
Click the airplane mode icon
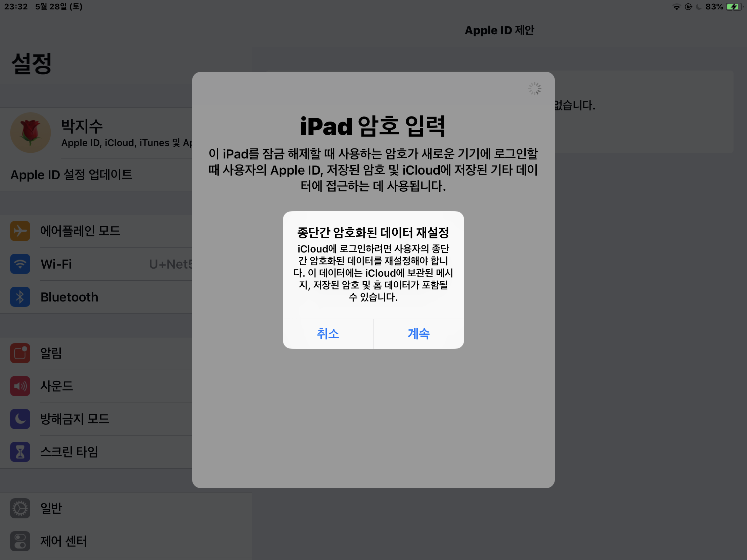tap(20, 231)
